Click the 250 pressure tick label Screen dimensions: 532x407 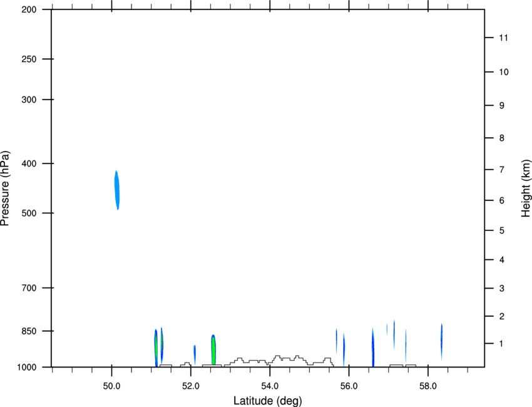pos(29,59)
